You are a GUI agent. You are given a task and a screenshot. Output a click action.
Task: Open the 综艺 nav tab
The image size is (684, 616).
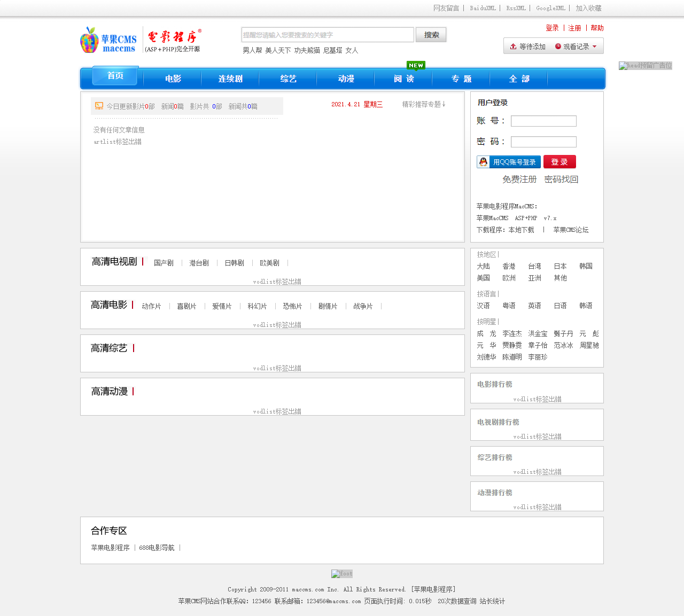[288, 79]
